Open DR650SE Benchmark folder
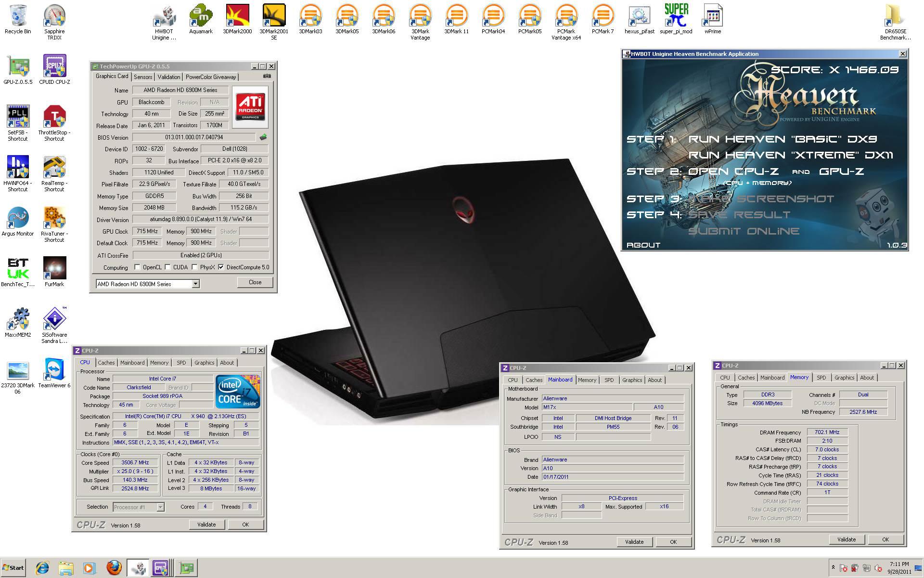The image size is (924, 578). [x=896, y=22]
